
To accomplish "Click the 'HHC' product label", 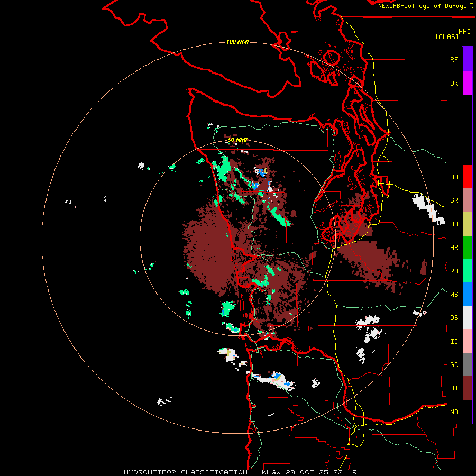I will tap(465, 32).
